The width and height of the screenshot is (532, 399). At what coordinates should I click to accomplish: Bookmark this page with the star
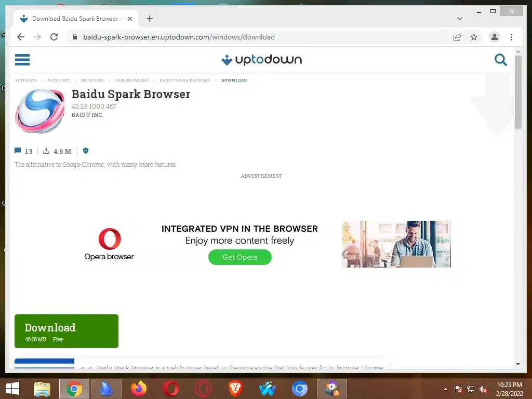tap(474, 37)
